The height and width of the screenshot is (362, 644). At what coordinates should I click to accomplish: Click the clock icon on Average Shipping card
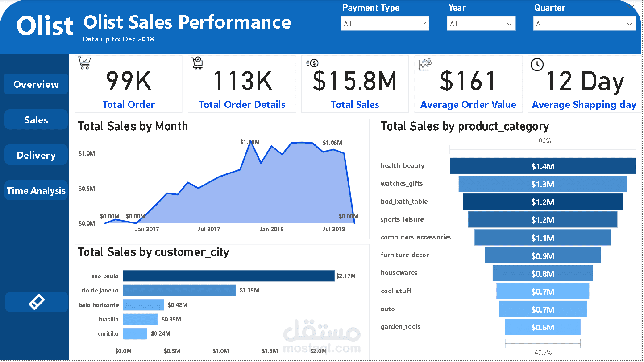[537, 65]
